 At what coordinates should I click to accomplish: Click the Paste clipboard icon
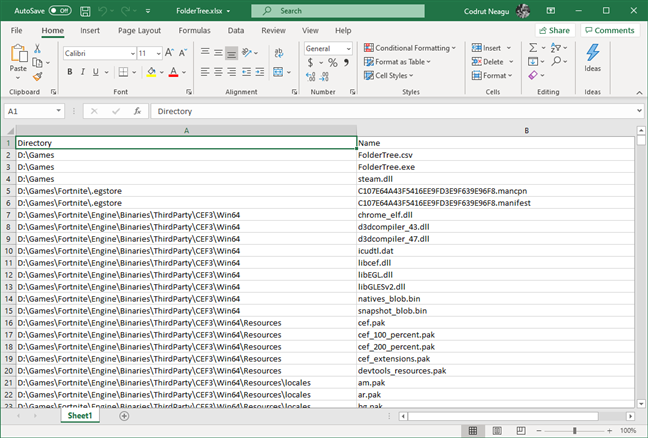(x=19, y=53)
